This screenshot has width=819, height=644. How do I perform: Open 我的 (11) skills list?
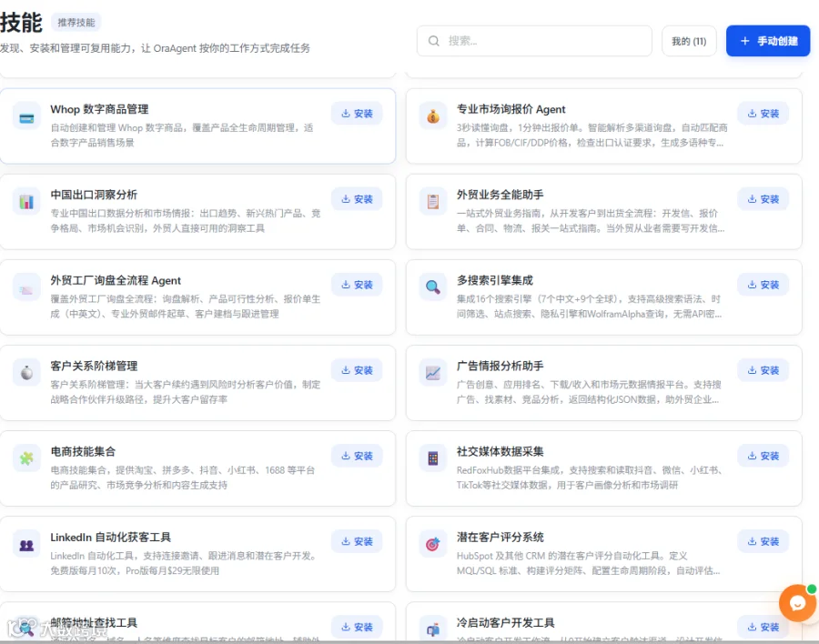click(x=689, y=41)
